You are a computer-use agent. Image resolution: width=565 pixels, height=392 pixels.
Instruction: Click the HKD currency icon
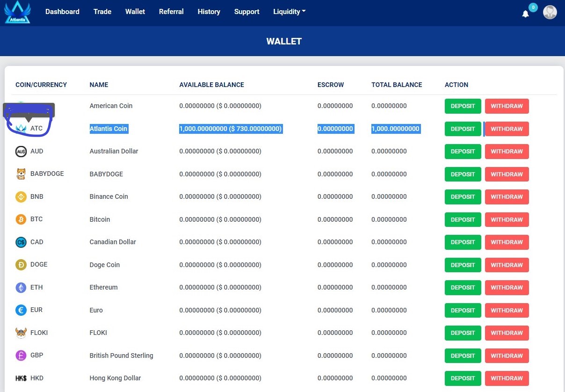pos(21,378)
